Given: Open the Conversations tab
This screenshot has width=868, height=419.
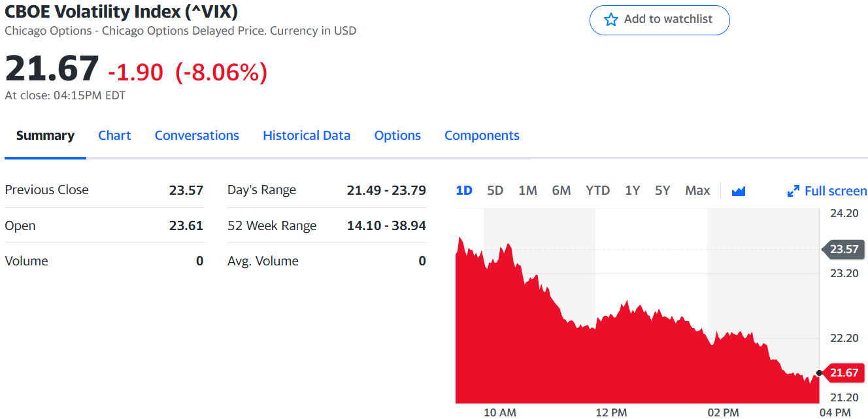Looking at the screenshot, I should [x=197, y=135].
